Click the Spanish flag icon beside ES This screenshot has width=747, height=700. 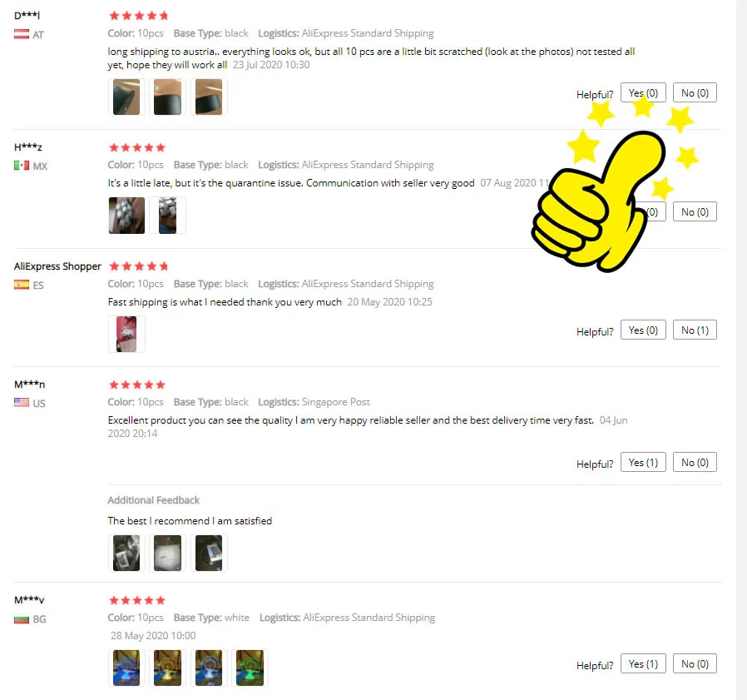[x=22, y=285]
